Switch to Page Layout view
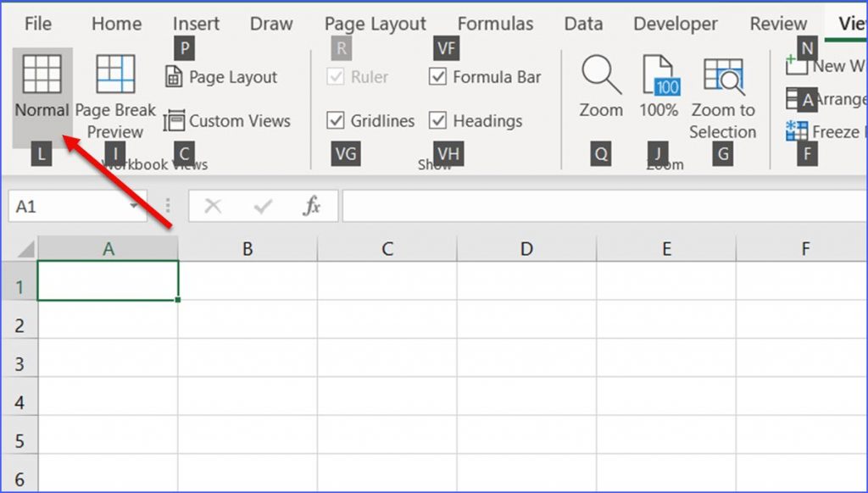 (x=221, y=77)
